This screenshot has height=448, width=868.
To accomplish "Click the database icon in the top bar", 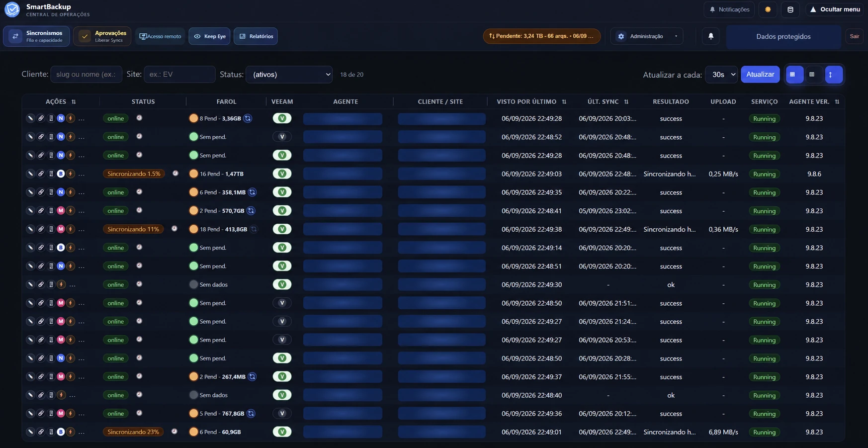I will click(x=790, y=9).
